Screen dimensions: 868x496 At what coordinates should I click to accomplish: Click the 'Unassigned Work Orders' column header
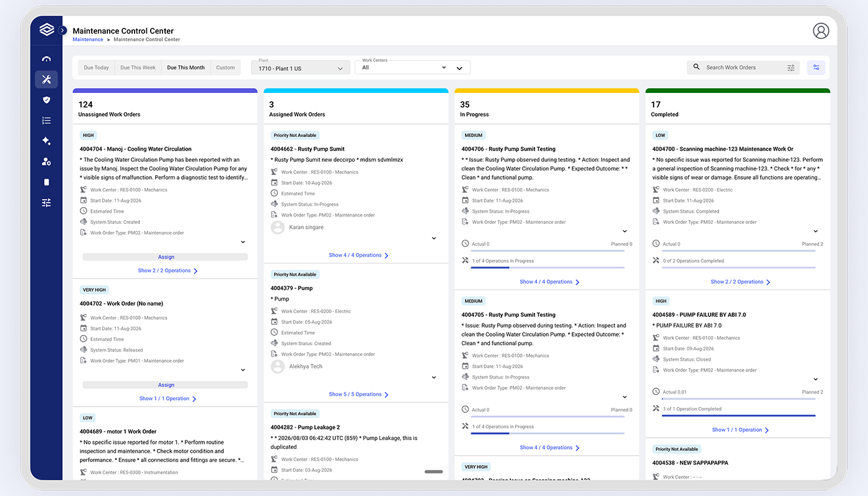[x=165, y=109]
